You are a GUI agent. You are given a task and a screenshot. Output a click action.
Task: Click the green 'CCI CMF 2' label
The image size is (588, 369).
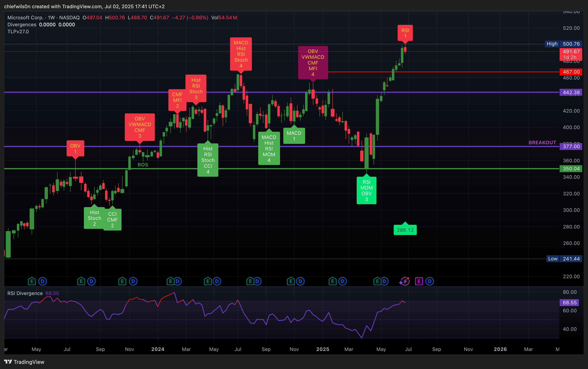pos(112,219)
